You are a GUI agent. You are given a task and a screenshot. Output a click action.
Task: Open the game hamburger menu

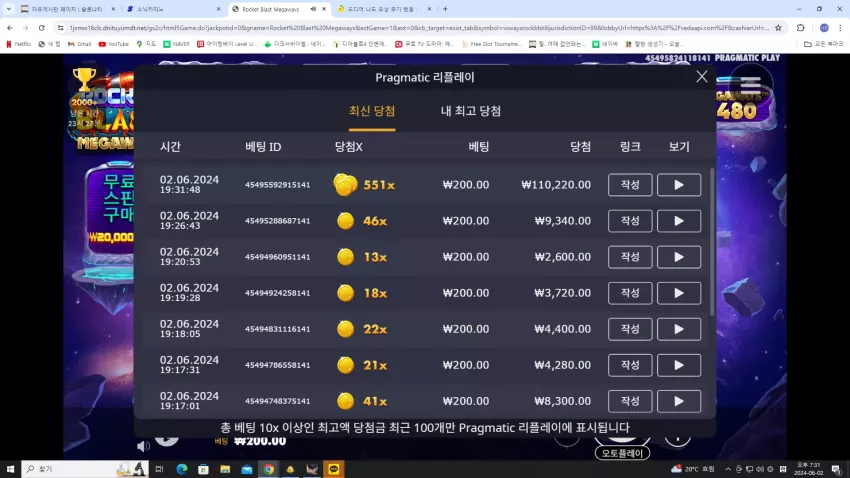tap(751, 83)
